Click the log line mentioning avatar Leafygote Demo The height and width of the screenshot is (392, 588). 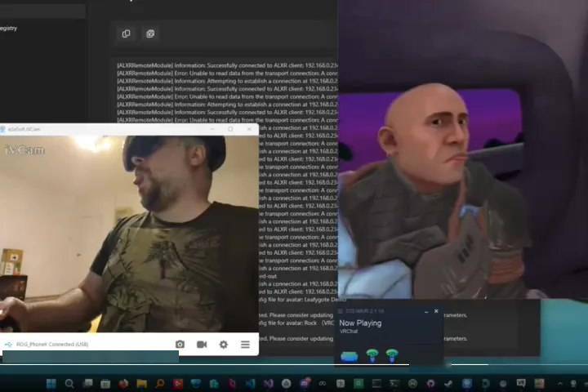302,300
